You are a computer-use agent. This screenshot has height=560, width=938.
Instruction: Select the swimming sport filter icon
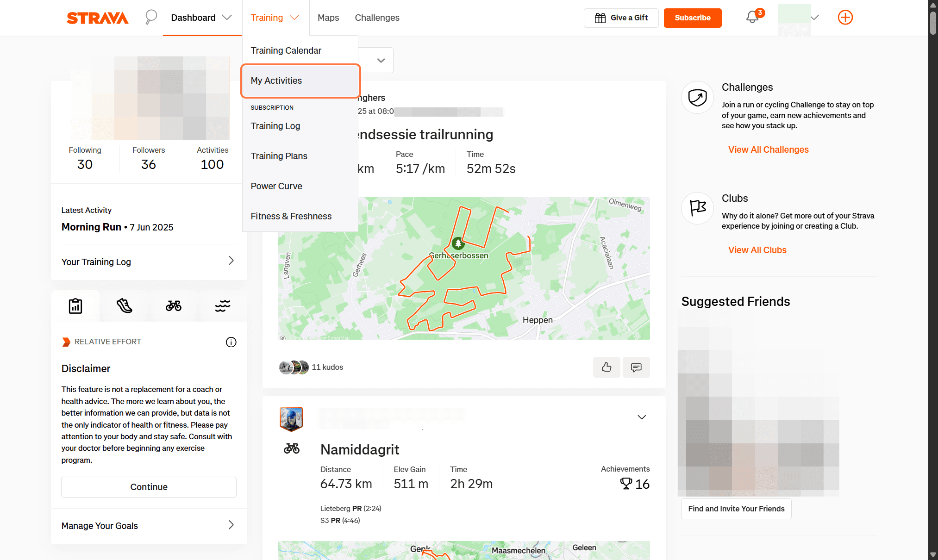point(222,305)
